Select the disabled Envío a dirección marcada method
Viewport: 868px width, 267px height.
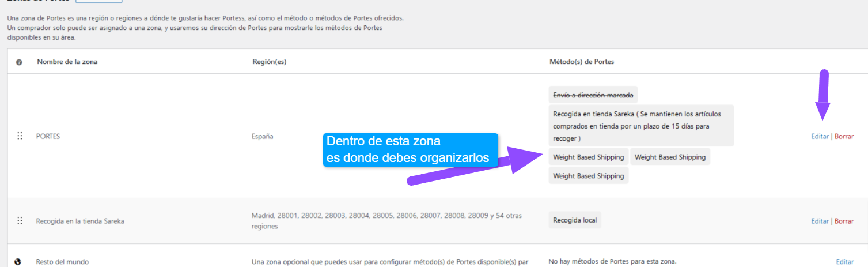594,95
